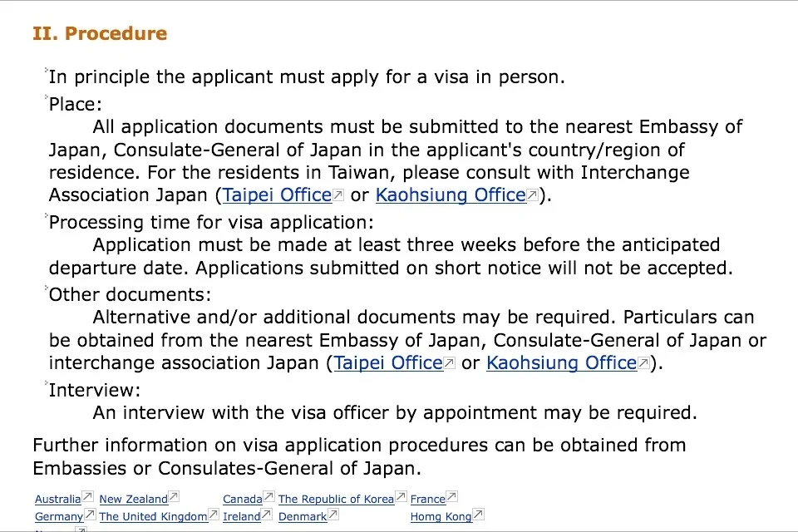Click the Australia embassy link
Image resolution: width=798 pixels, height=532 pixels.
coord(58,499)
